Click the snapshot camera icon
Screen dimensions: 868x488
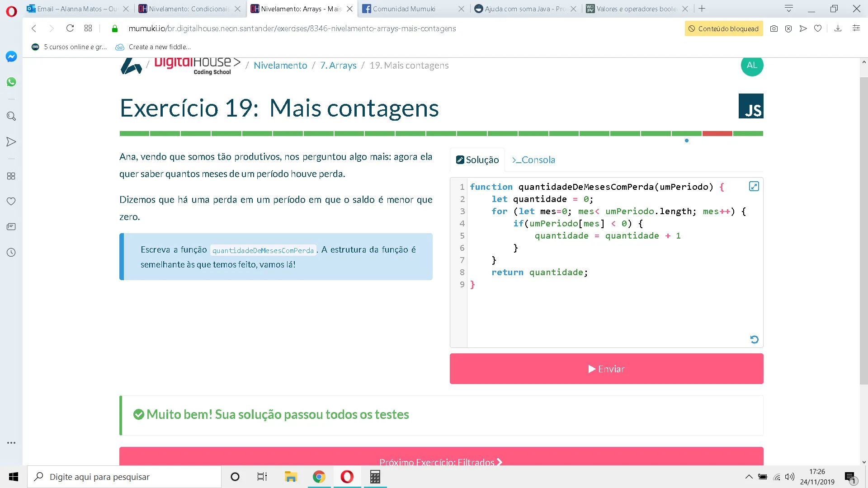click(774, 28)
